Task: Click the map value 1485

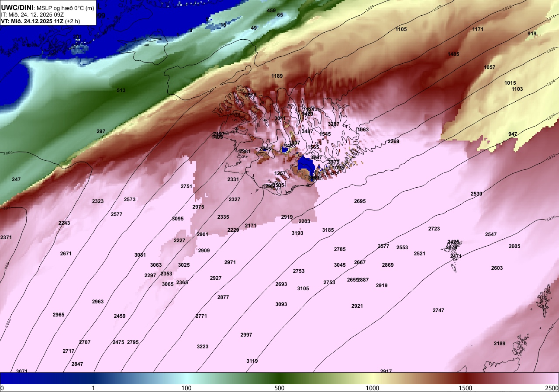Action: pyautogui.click(x=453, y=54)
